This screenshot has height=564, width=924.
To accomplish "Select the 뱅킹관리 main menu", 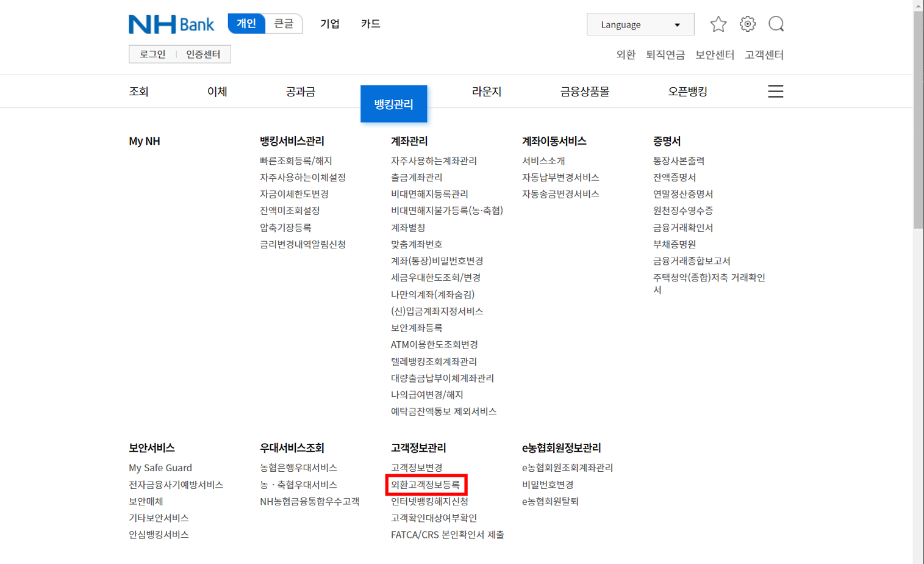I will pyautogui.click(x=394, y=104).
